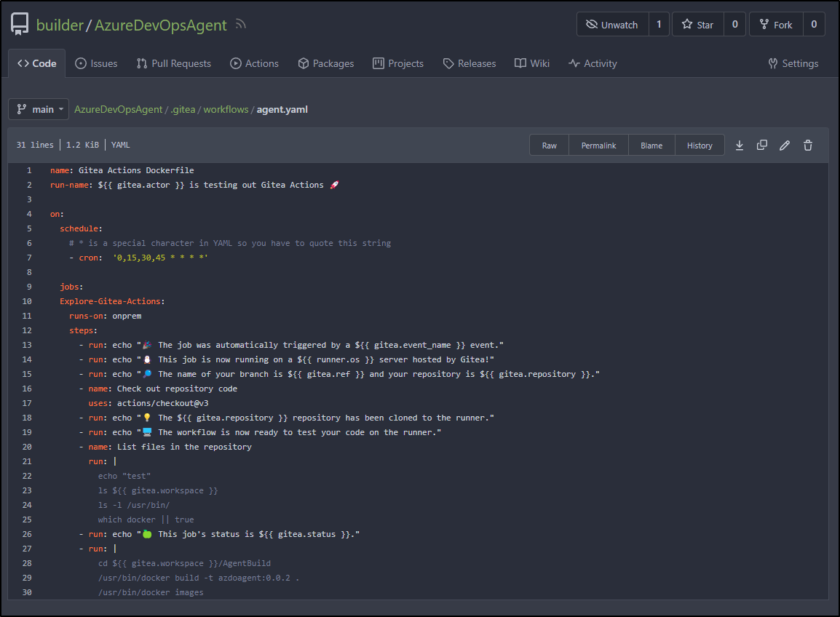The image size is (840, 617).
Task: Switch to the Code tab
Action: click(37, 63)
